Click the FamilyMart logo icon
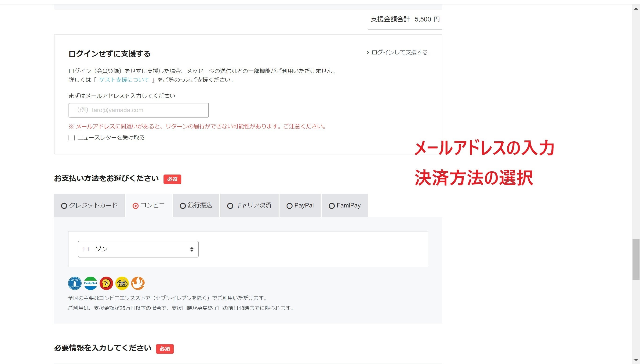Viewport: 640px width, 364px height. click(x=90, y=283)
